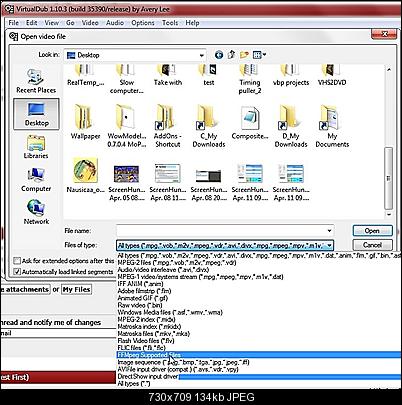Click the Up One Level icon

point(231,55)
